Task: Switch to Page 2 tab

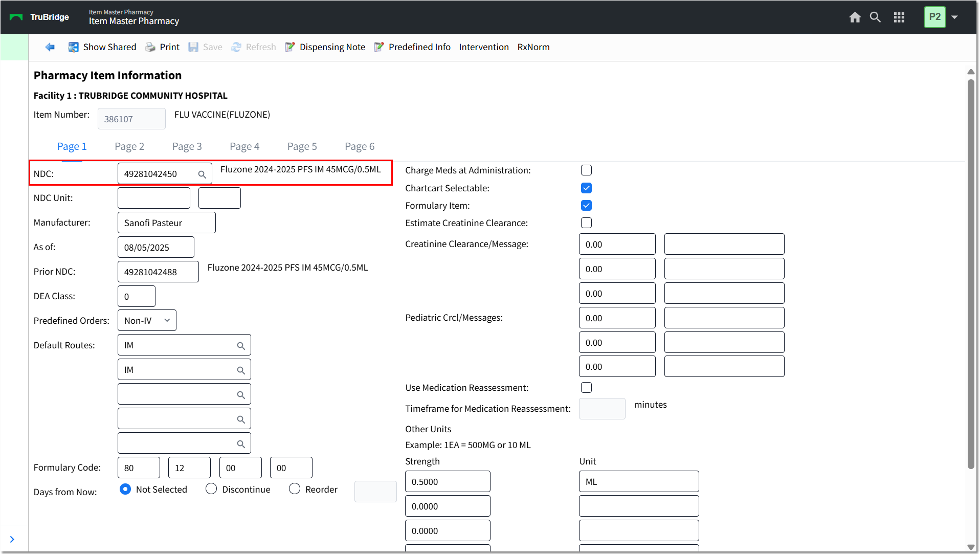Action: (x=129, y=146)
